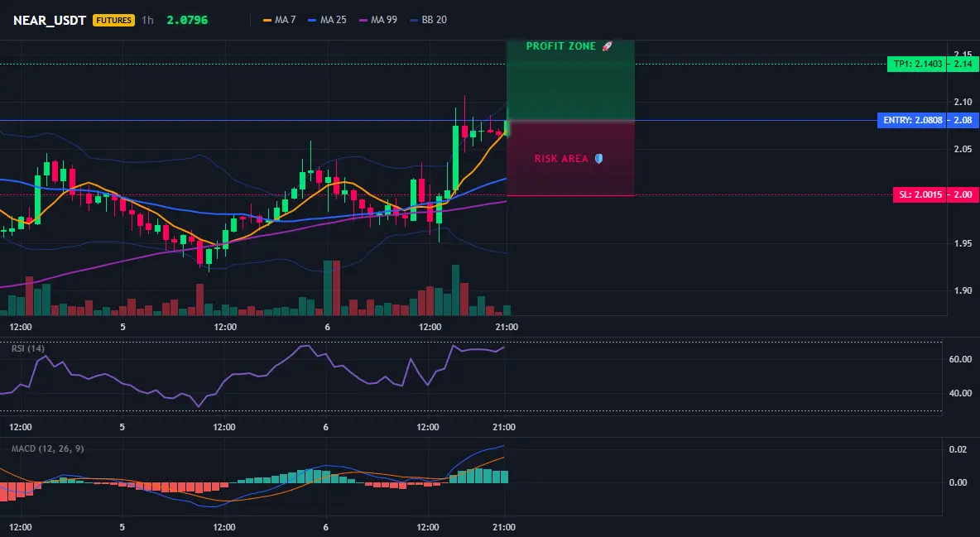Viewport: 980px width, 537px height.
Task: Click the rocket icon beside PROFIT ZONE
Action: (607, 46)
